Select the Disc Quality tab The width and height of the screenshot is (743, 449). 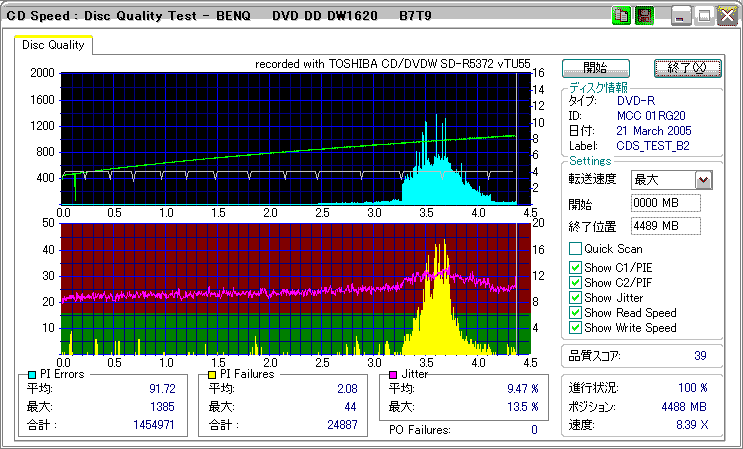54,45
